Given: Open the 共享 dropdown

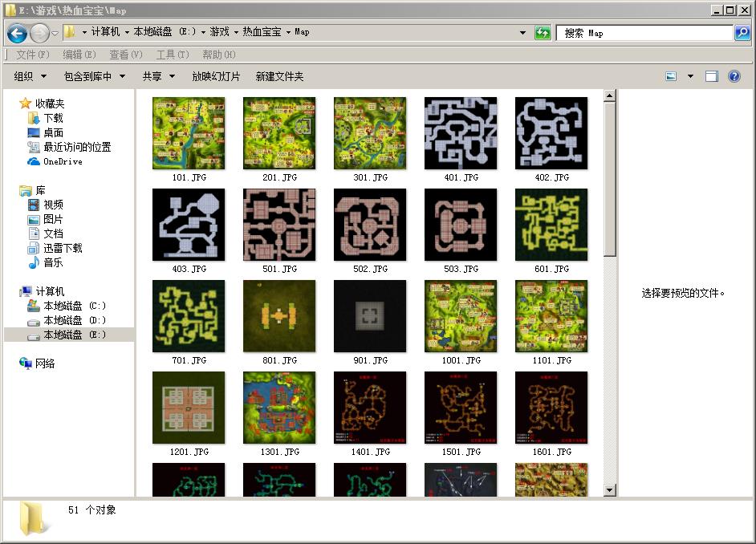Looking at the screenshot, I should 158,76.
